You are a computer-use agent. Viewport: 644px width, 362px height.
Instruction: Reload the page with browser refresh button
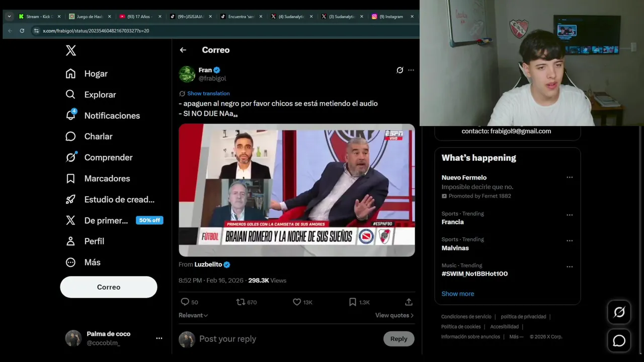tap(22, 31)
